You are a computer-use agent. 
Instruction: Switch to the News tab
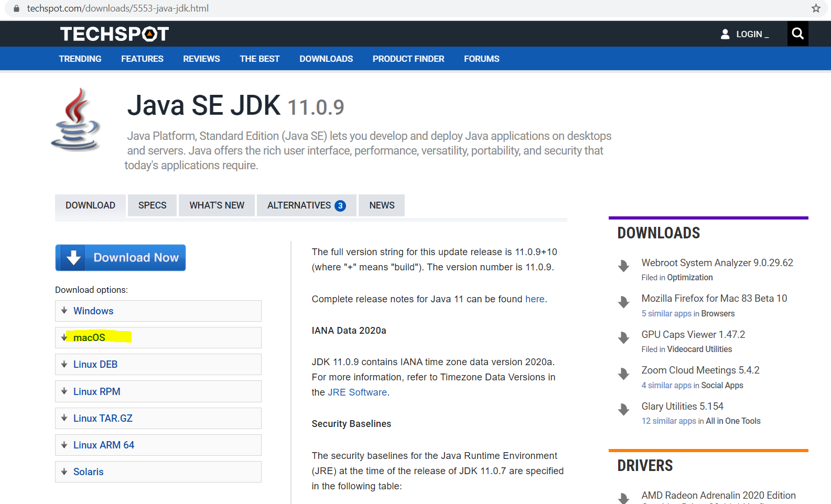point(382,205)
